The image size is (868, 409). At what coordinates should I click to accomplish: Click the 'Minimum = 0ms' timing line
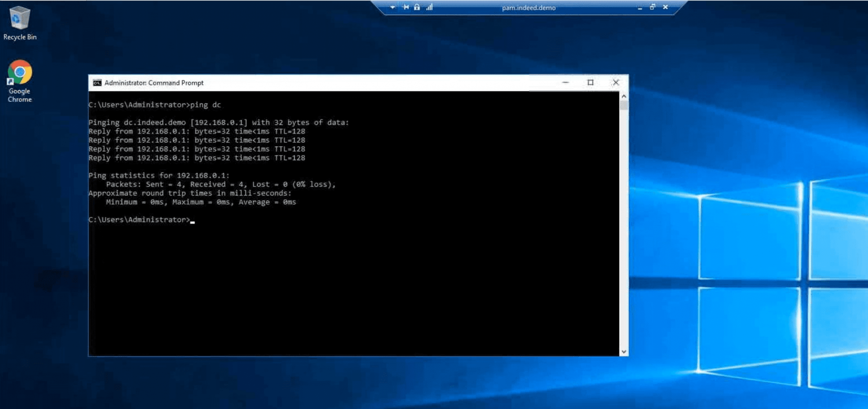[x=201, y=203]
